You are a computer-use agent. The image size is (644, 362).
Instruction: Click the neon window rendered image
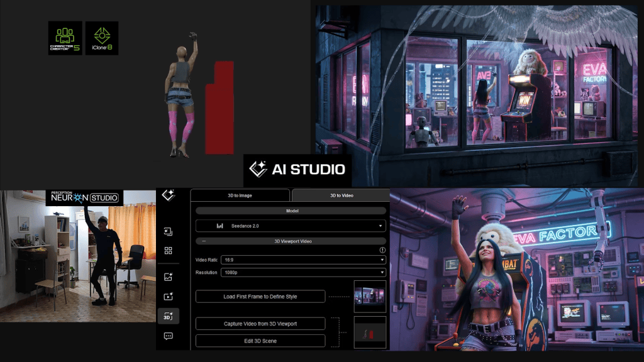pyautogui.click(x=477, y=96)
